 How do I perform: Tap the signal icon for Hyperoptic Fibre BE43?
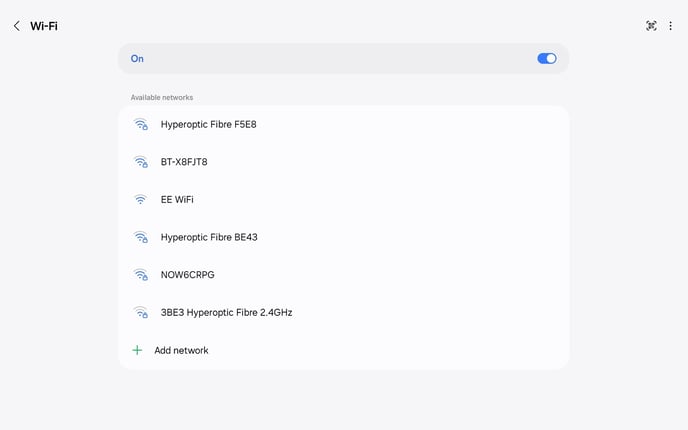[x=140, y=237]
